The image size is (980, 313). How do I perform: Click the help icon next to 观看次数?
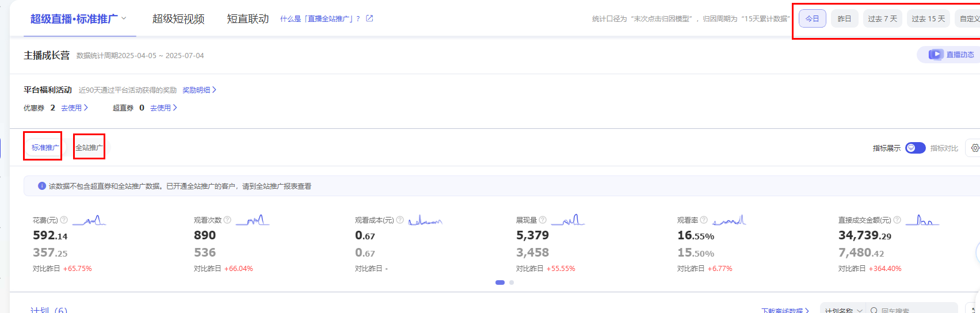point(227,220)
